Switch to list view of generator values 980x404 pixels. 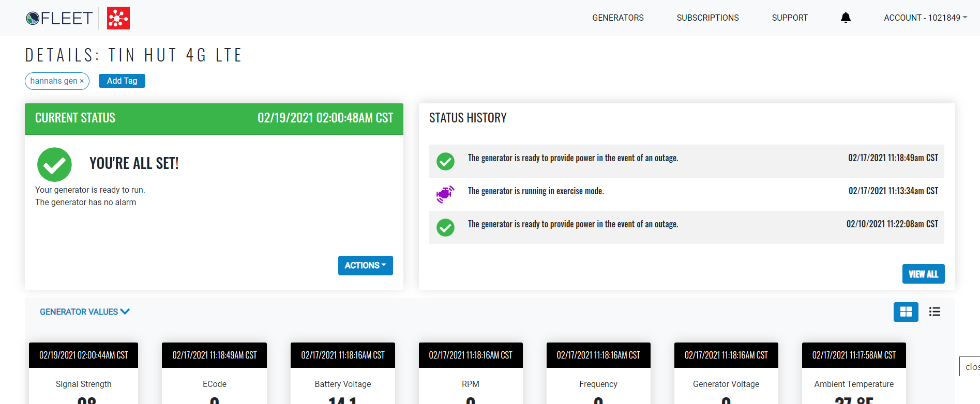click(934, 312)
